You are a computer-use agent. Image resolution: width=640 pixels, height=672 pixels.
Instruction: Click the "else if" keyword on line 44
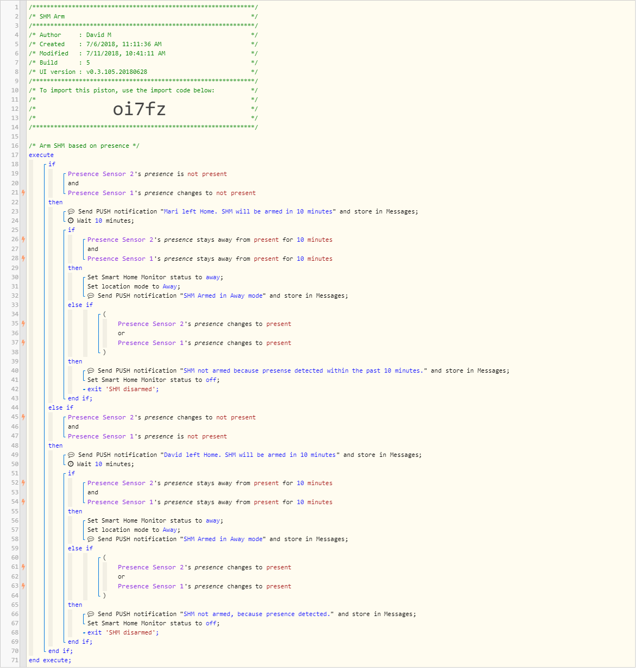tap(61, 408)
